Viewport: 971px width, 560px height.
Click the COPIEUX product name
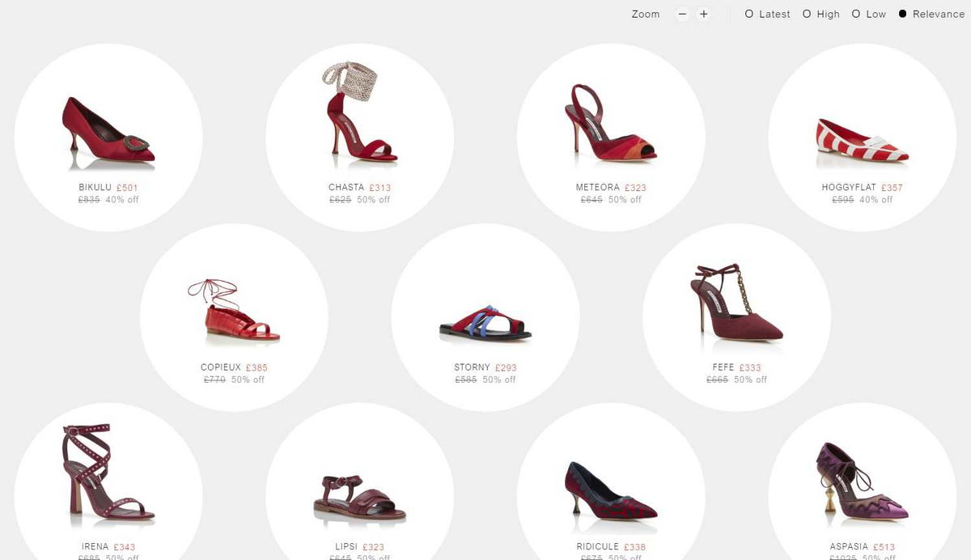(x=221, y=367)
